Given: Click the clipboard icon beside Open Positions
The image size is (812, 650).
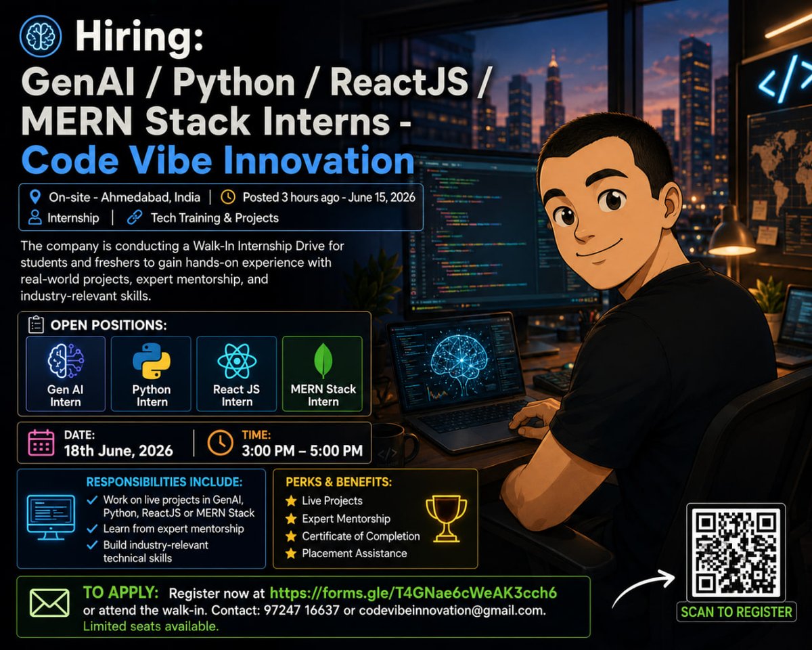Looking at the screenshot, I should [37, 325].
